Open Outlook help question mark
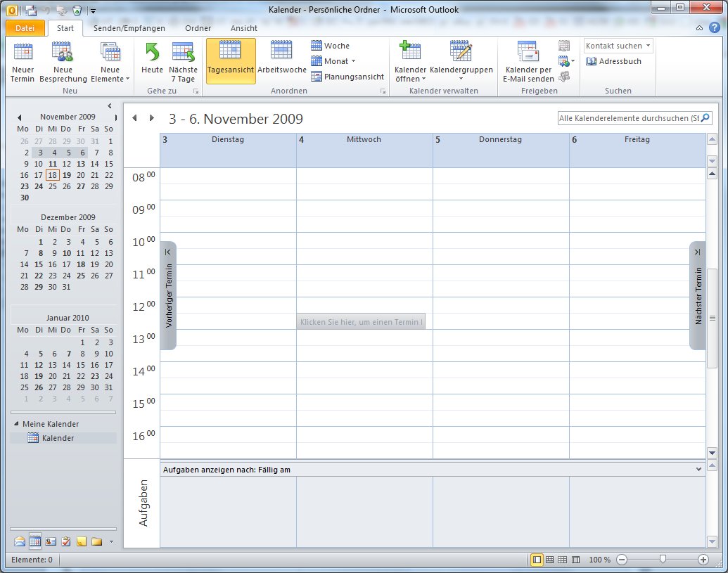Image resolution: width=728 pixels, height=573 pixels. [715, 28]
